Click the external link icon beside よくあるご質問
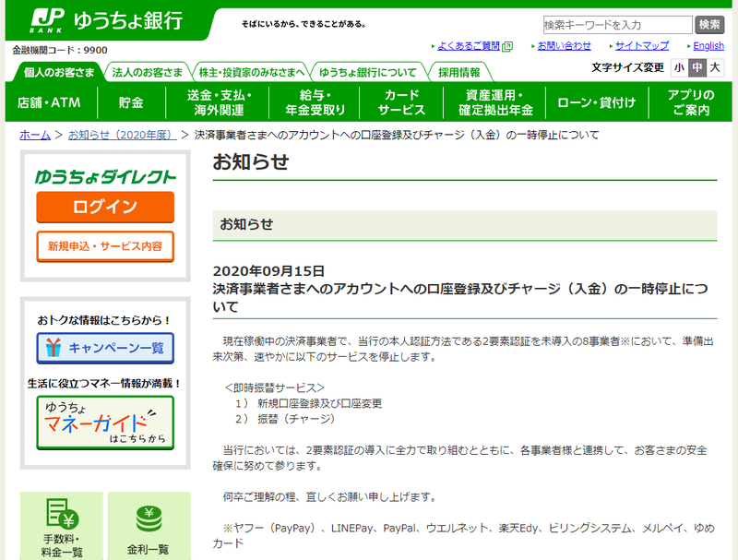Image resolution: width=738 pixels, height=560 pixels. [x=507, y=46]
